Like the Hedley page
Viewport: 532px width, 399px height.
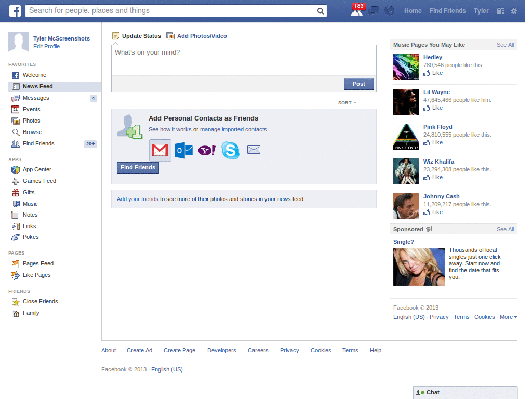tap(433, 73)
